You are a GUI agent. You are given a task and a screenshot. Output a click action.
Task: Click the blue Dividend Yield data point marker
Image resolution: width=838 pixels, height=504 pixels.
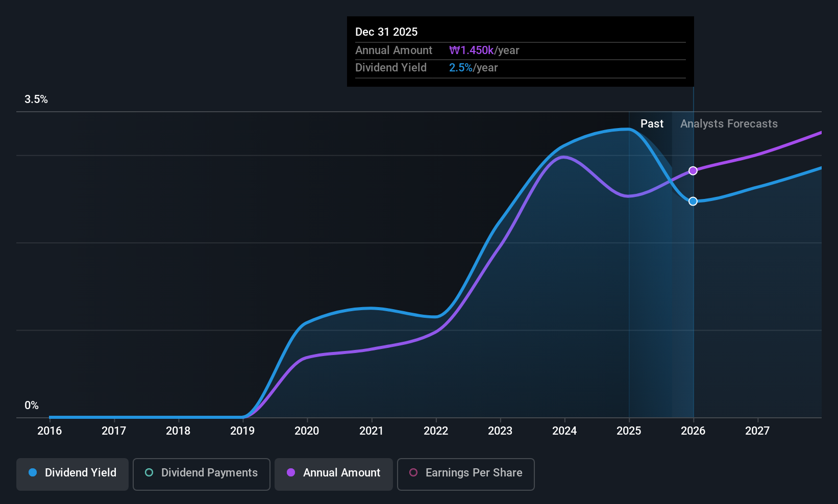pyautogui.click(x=693, y=201)
